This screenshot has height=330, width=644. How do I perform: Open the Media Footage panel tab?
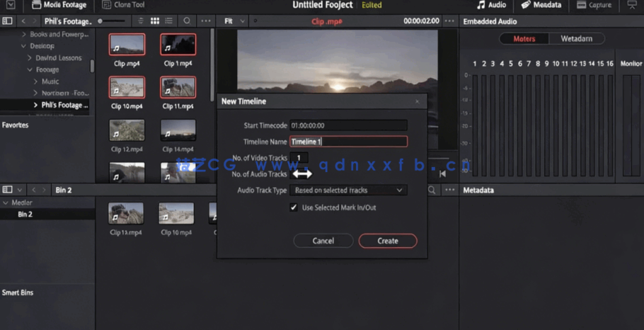pos(59,6)
